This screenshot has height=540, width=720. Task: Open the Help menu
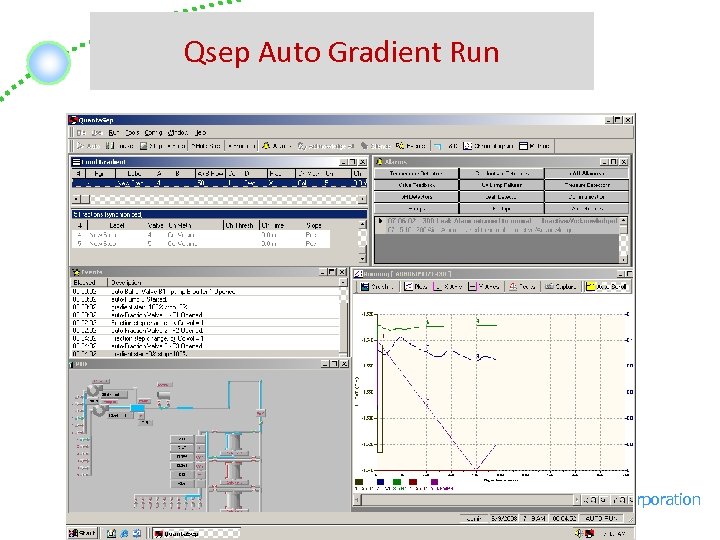pyautogui.click(x=200, y=133)
